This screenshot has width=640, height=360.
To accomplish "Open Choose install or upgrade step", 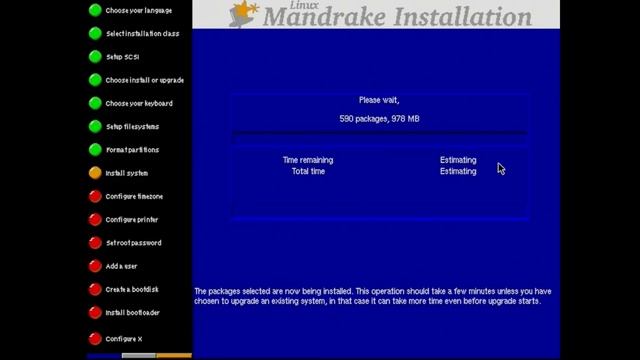I will coord(144,80).
